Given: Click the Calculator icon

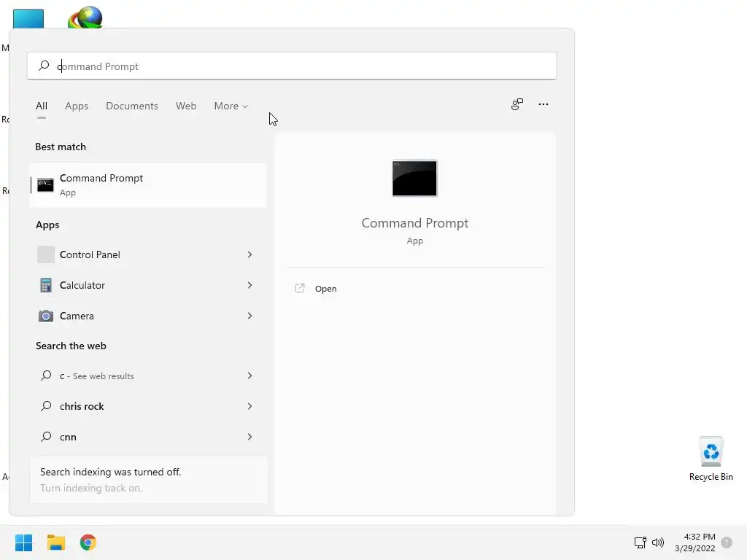Looking at the screenshot, I should (x=46, y=285).
